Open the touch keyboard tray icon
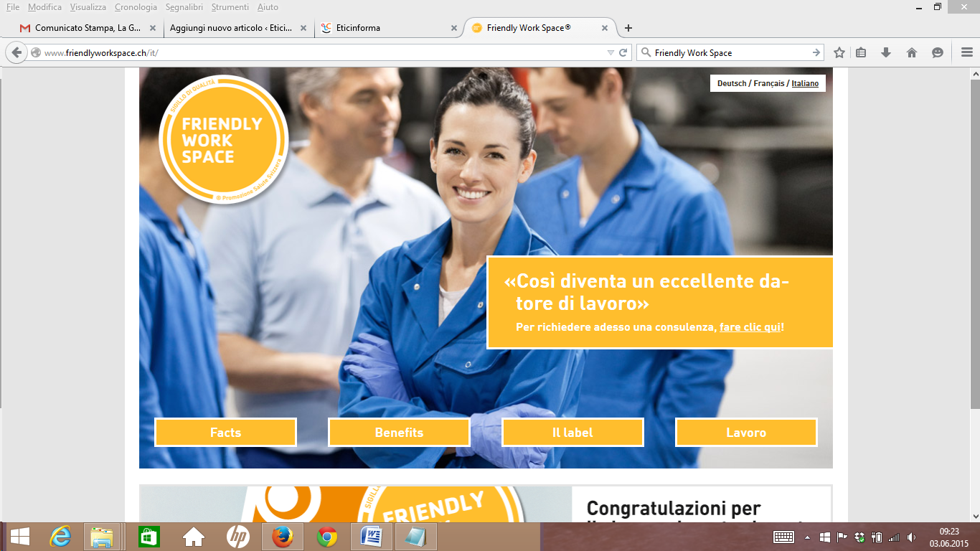 click(x=783, y=537)
